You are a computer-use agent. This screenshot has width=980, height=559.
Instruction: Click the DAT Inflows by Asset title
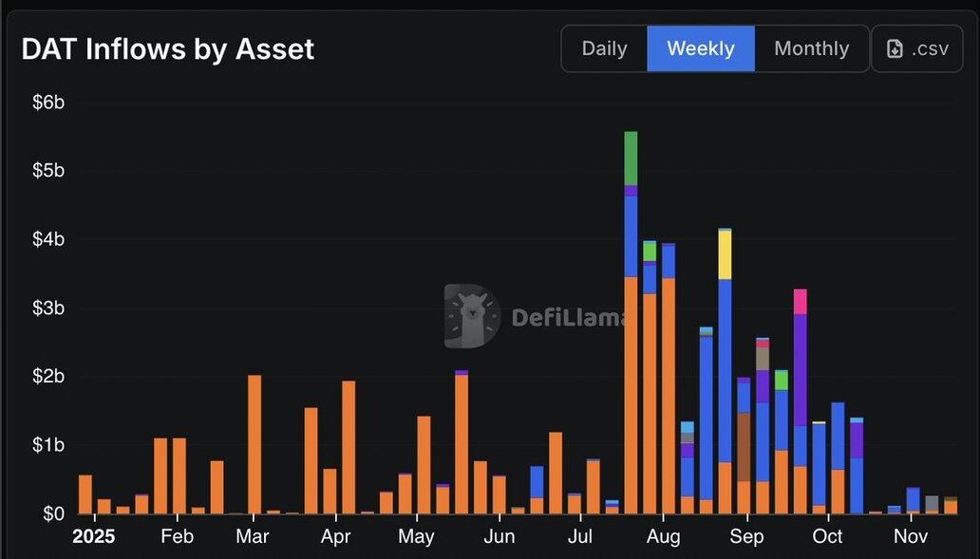point(168,49)
